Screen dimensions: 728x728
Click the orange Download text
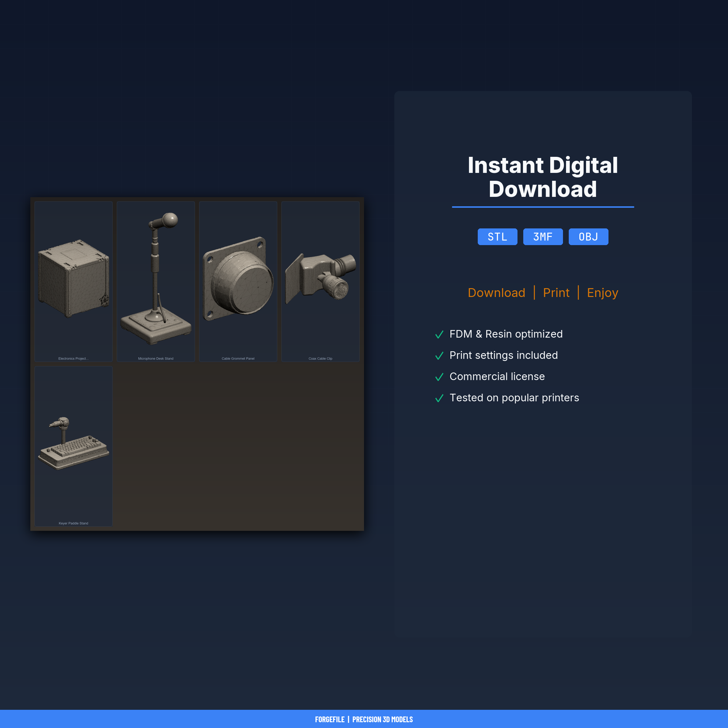[x=496, y=293]
